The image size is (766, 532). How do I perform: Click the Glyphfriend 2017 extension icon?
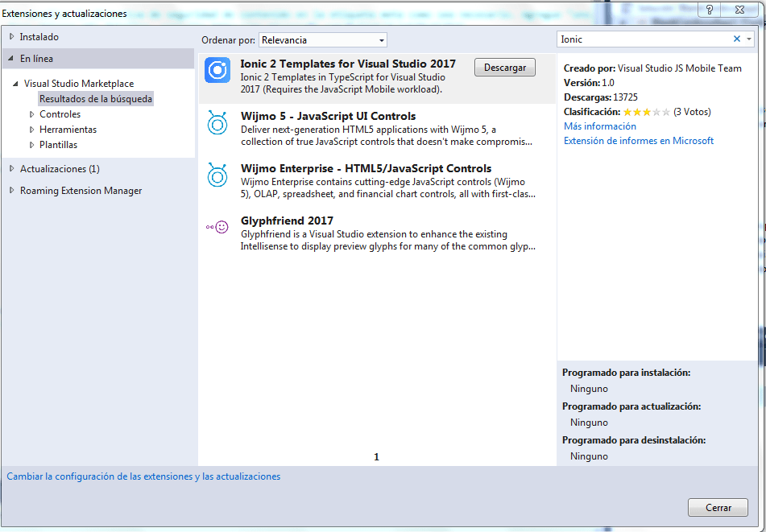(x=217, y=227)
